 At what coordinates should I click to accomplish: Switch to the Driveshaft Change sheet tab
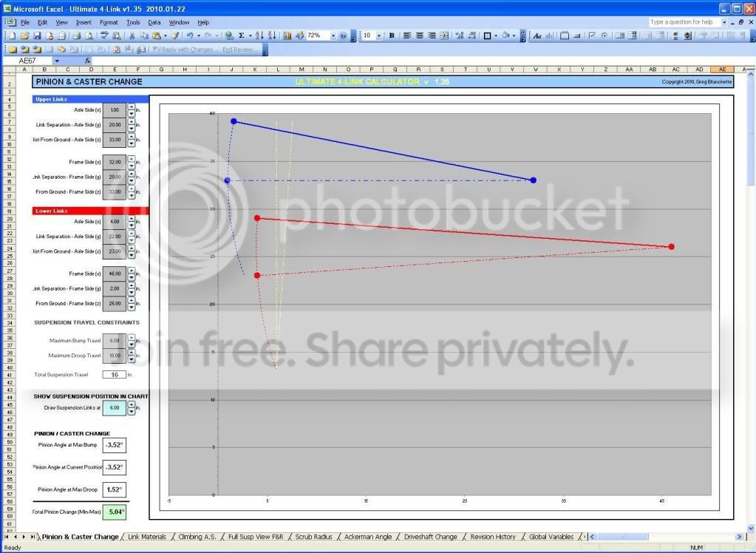[x=430, y=537]
